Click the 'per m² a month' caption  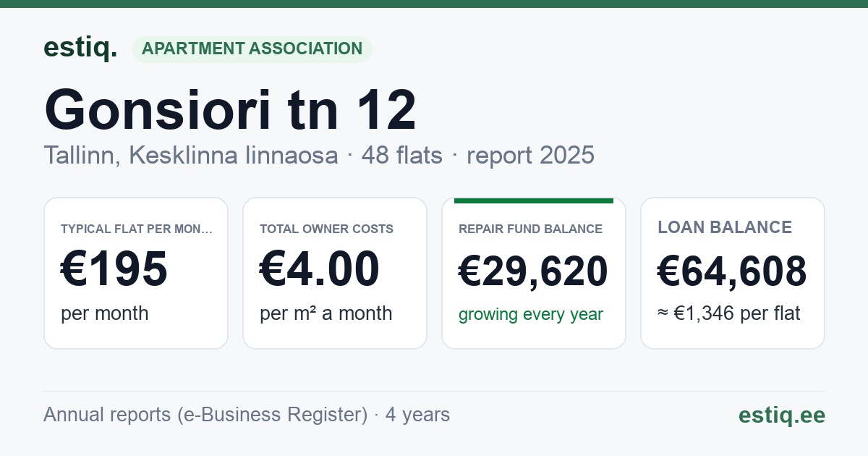point(326,313)
